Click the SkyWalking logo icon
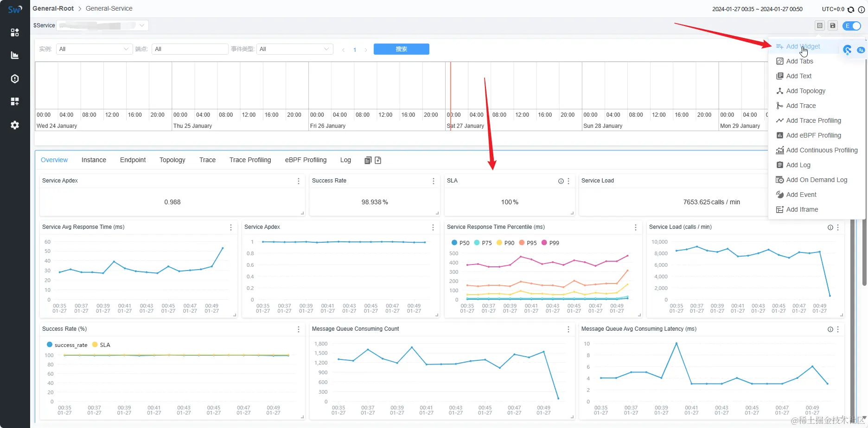Image resolution: width=868 pixels, height=428 pixels. (x=15, y=9)
